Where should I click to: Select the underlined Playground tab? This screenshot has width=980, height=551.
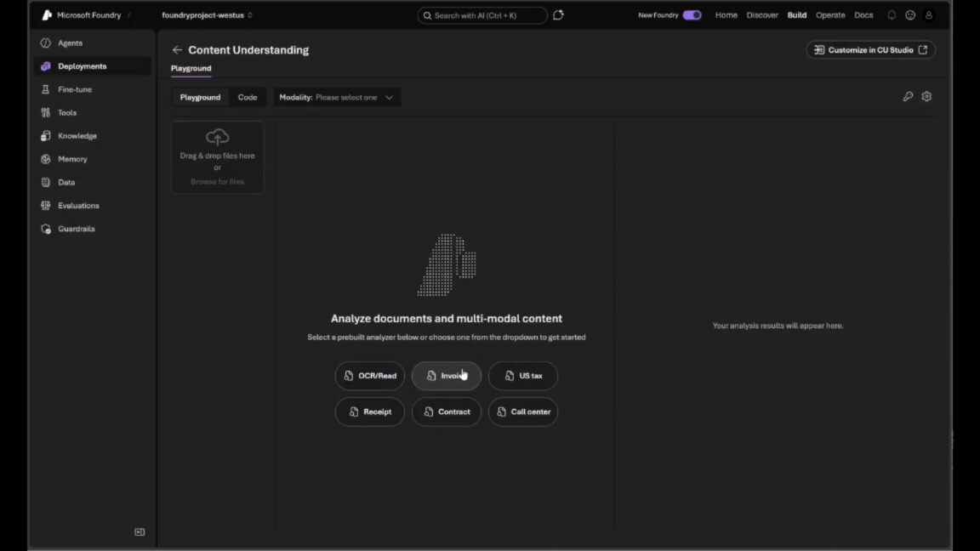(x=191, y=68)
